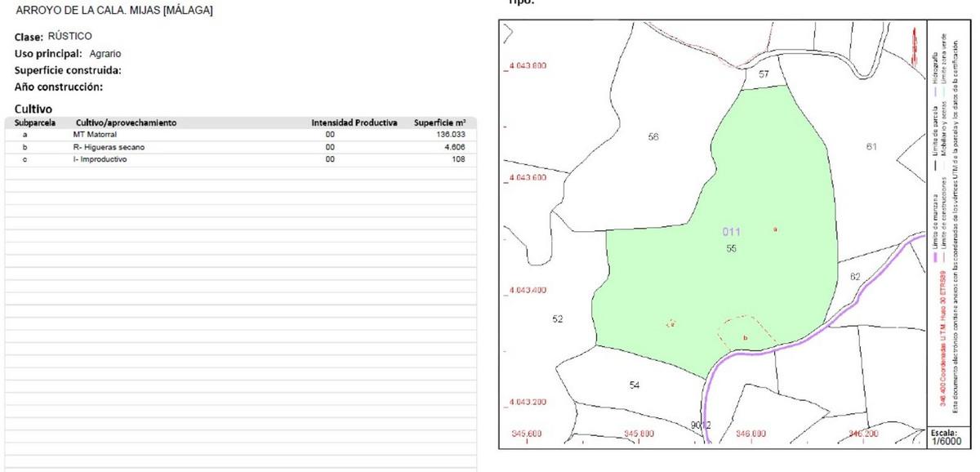The height and width of the screenshot is (472, 980).
Task: Click intensity '00' in the Higueras secano row
Action: pos(330,147)
